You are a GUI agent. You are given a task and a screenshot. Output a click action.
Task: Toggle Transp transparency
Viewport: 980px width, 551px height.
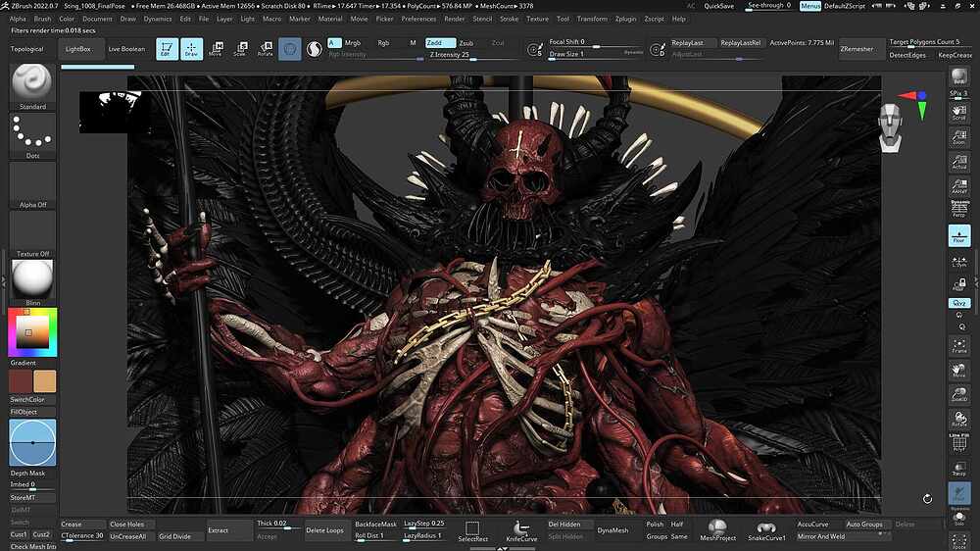(x=958, y=469)
